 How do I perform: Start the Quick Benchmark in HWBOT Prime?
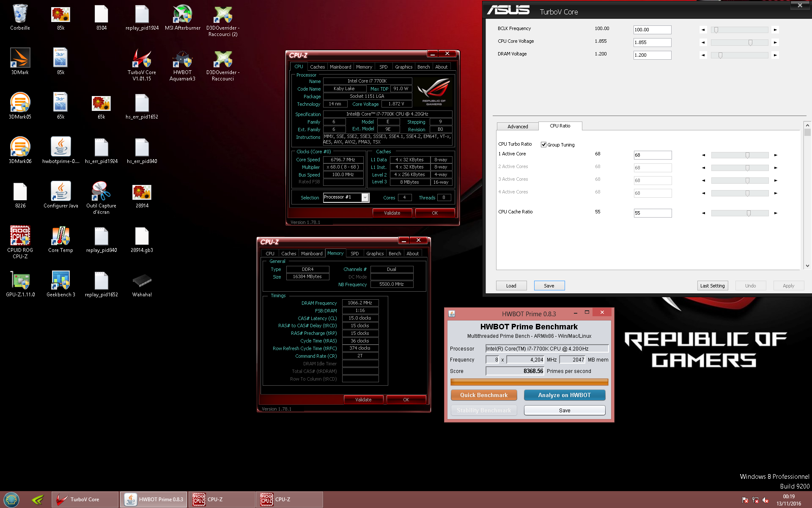(484, 395)
